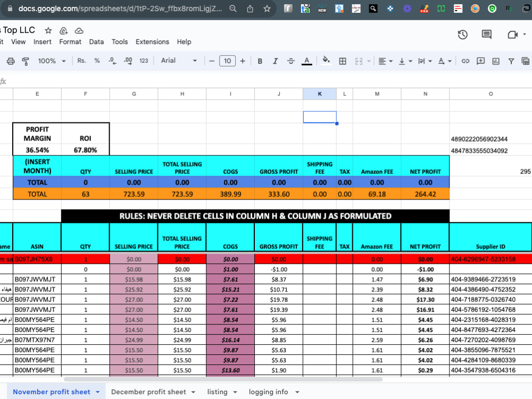Open the Tools menu
The height and width of the screenshot is (399, 532).
(x=120, y=41)
